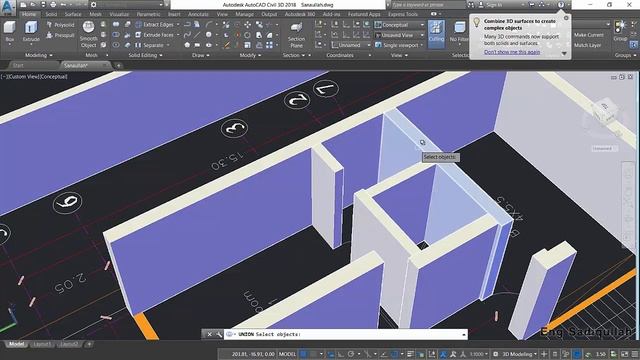Image resolution: width=640 pixels, height=360 pixels.
Task: Click the Separate solid editing tool
Action: coord(150,45)
